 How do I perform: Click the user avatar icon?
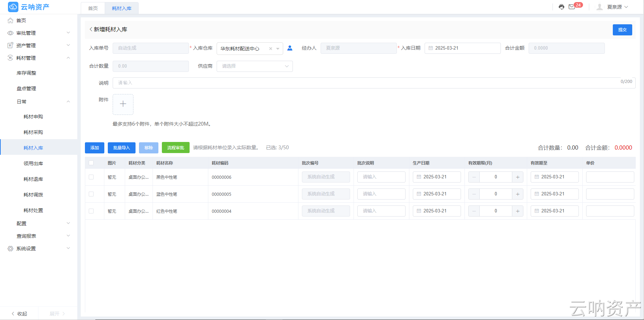600,7
